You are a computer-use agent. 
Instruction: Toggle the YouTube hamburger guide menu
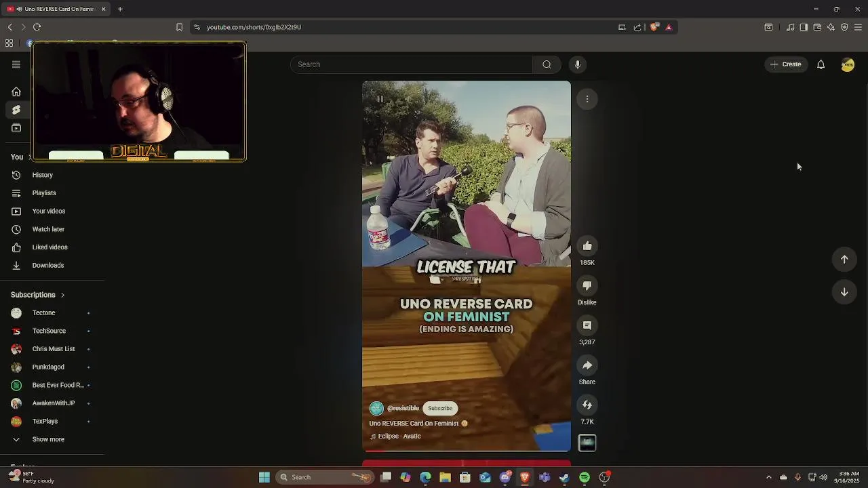16,64
